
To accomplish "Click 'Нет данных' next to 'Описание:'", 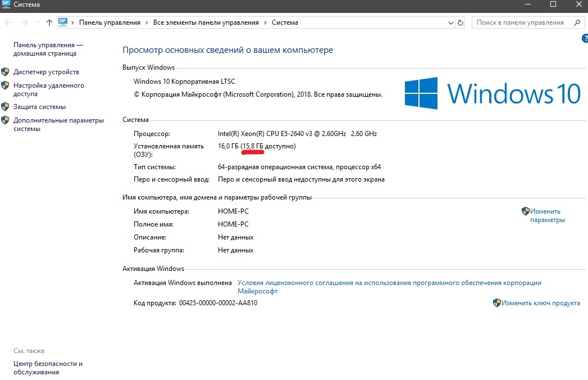I will coord(235,237).
